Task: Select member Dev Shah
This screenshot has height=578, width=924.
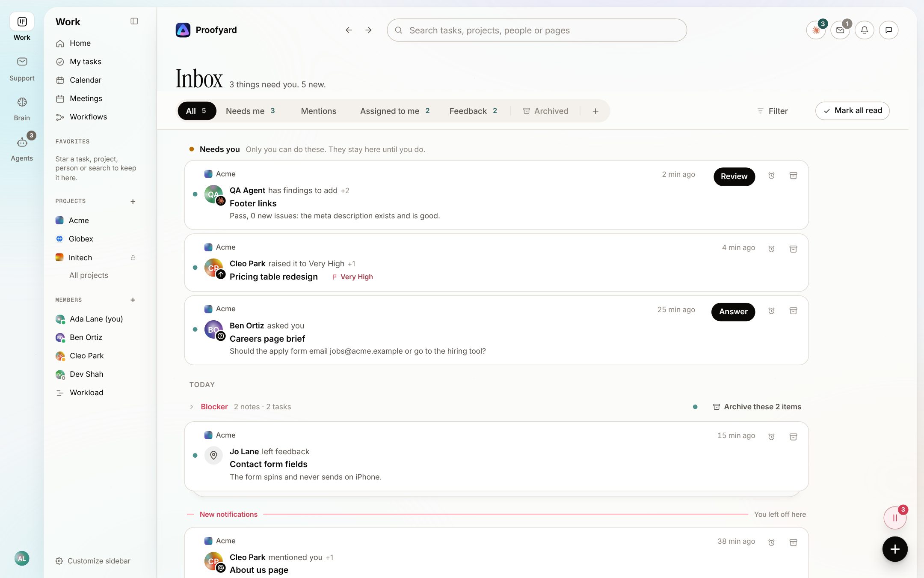Action: (x=98, y=374)
